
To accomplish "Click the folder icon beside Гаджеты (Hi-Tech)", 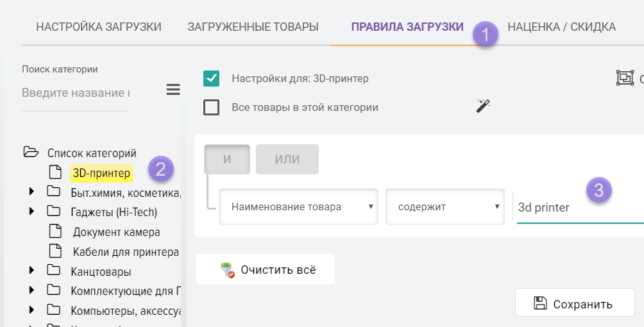I will pyautogui.click(x=54, y=212).
